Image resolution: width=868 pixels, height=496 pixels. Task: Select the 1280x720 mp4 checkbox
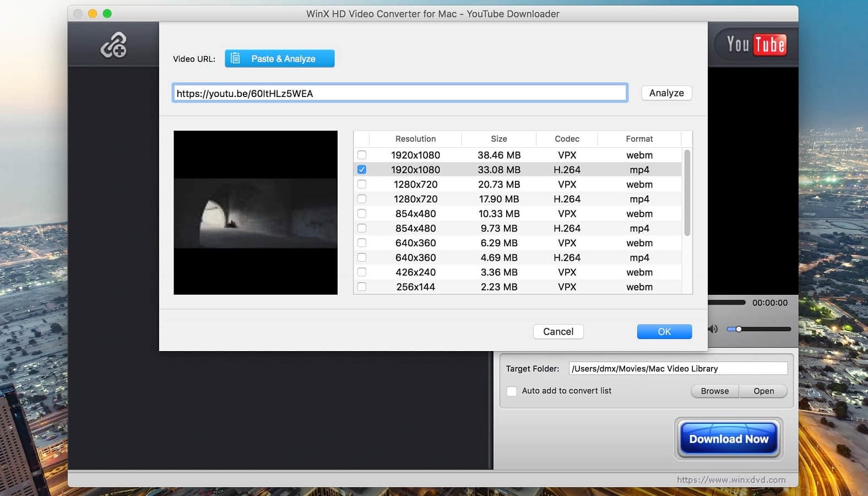click(x=362, y=199)
